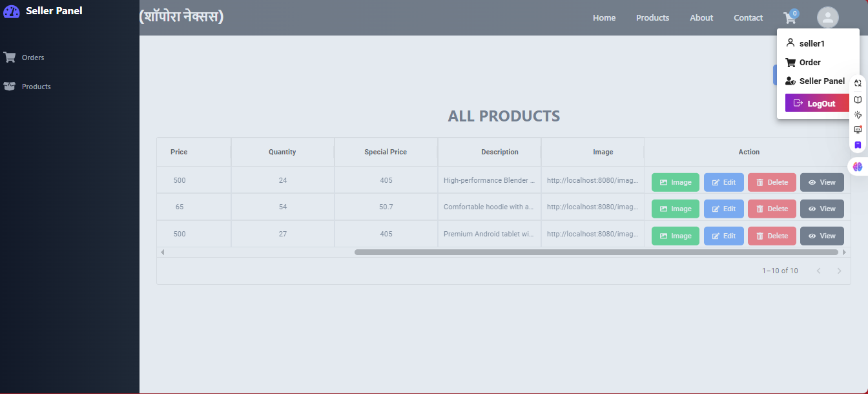
Task: Click the purple bookmark icon in side toolbar
Action: [858, 145]
